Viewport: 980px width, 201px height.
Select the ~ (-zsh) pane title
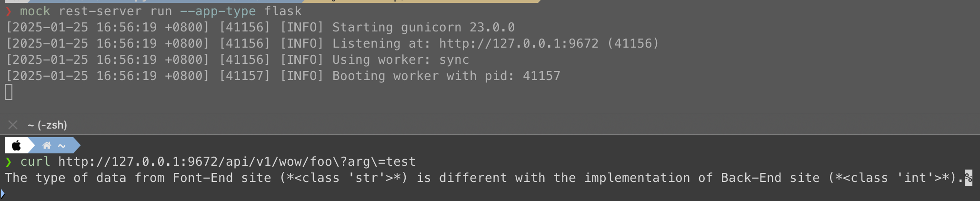pos(47,125)
